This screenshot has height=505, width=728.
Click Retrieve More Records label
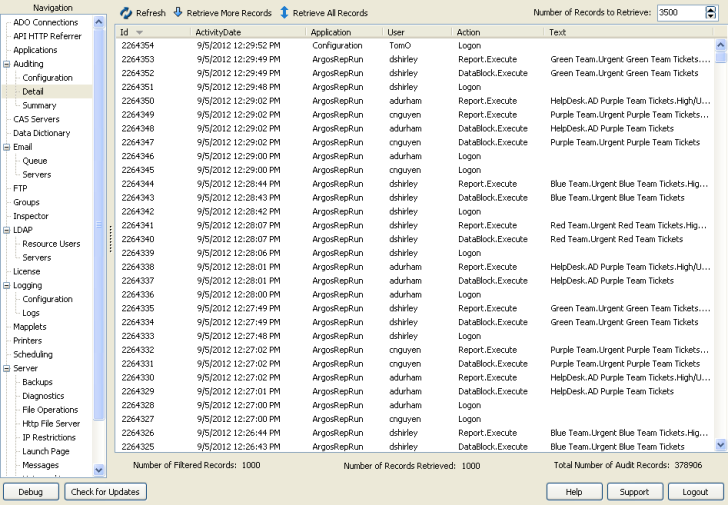click(x=229, y=13)
